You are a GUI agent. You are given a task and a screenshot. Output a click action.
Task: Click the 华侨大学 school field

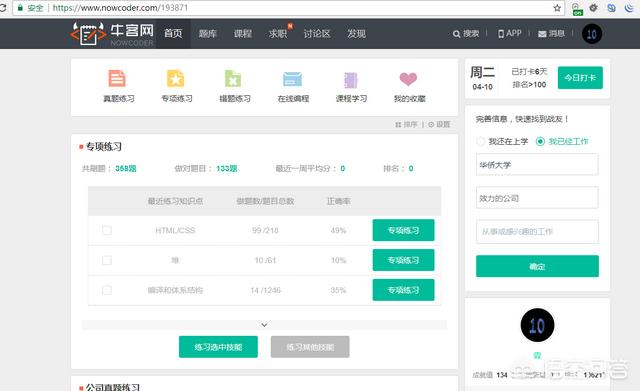(x=537, y=164)
